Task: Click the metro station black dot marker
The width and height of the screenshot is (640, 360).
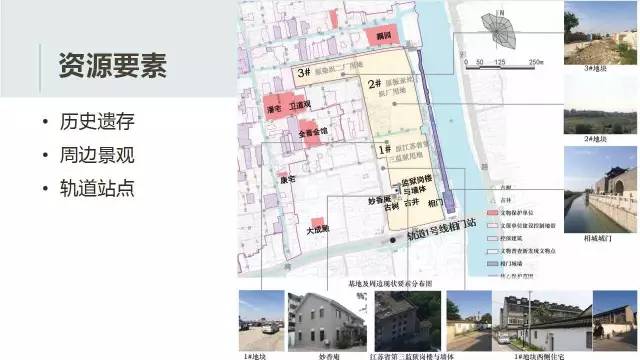Action: (393, 240)
